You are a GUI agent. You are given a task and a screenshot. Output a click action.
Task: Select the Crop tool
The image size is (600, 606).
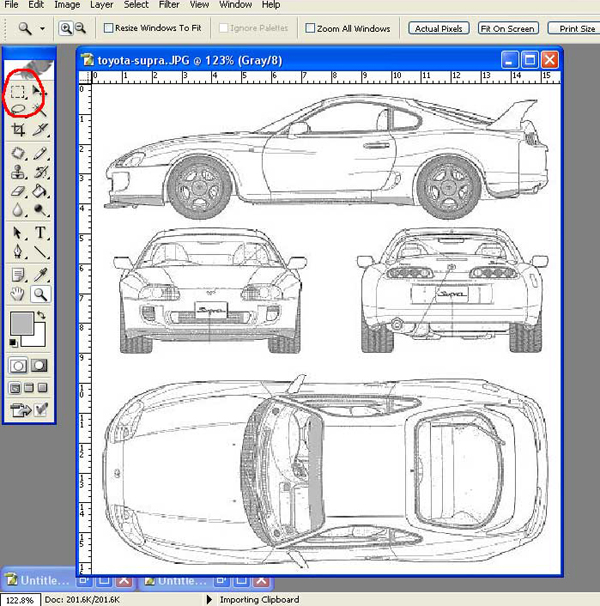click(x=18, y=130)
